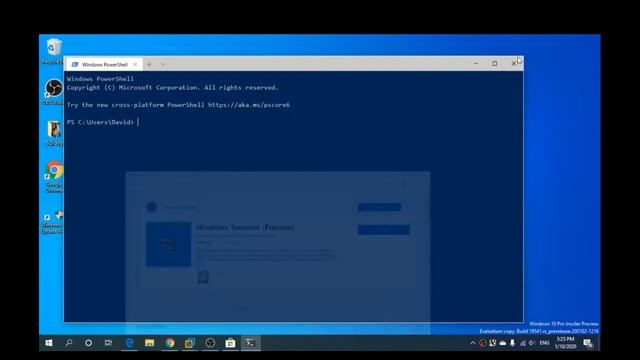The image size is (640, 360).
Task: Open the network tray icon
Action: point(522,343)
